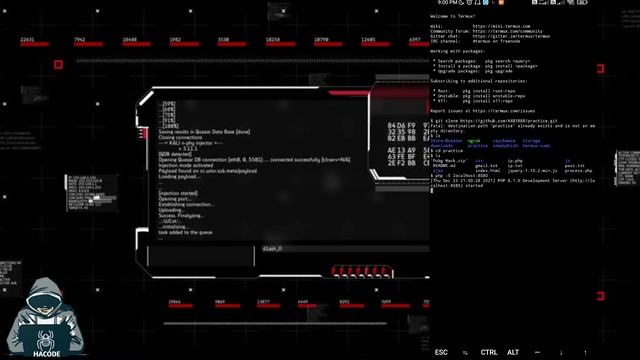Select the 'gmail.txt' file name
The width and height of the screenshot is (640, 360).
(x=487, y=166)
